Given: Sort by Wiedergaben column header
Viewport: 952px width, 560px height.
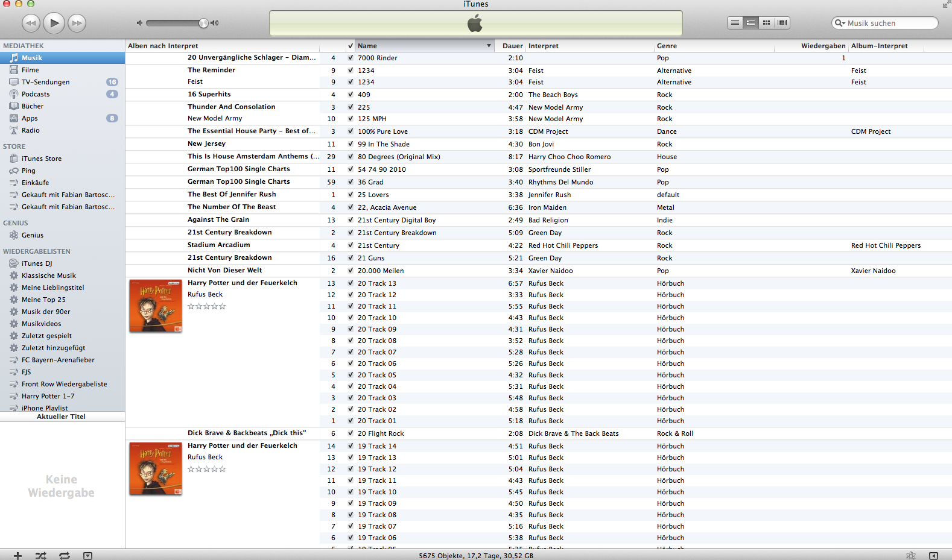Looking at the screenshot, I should click(811, 46).
